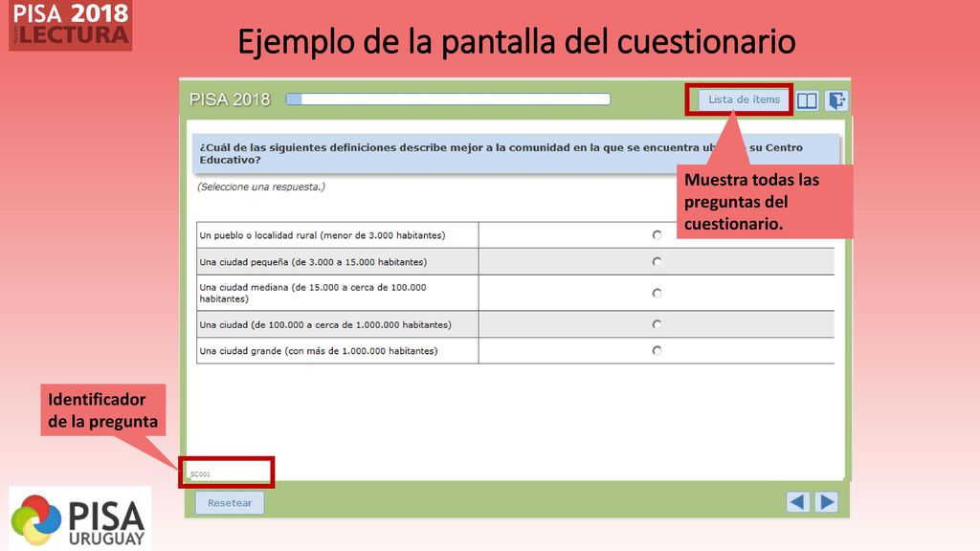Viewport: 980px width, 551px height.
Task: Click the question heading '¿Cuál de las siguientes definiciones'
Action: [501, 154]
